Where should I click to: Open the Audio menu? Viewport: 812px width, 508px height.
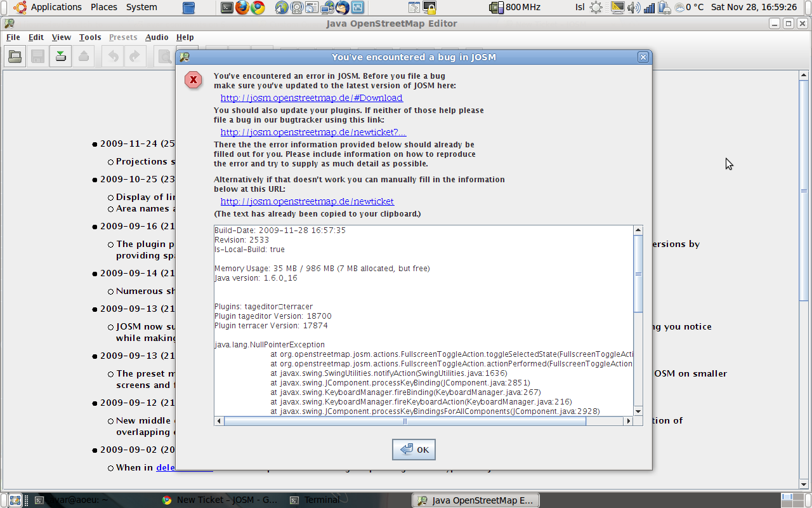[157, 37]
